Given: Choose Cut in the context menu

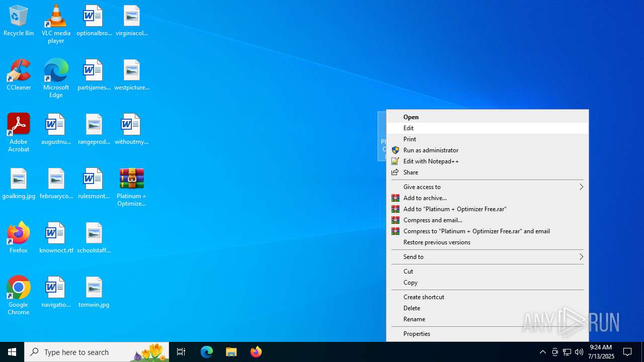Looking at the screenshot, I should tap(488, 271).
